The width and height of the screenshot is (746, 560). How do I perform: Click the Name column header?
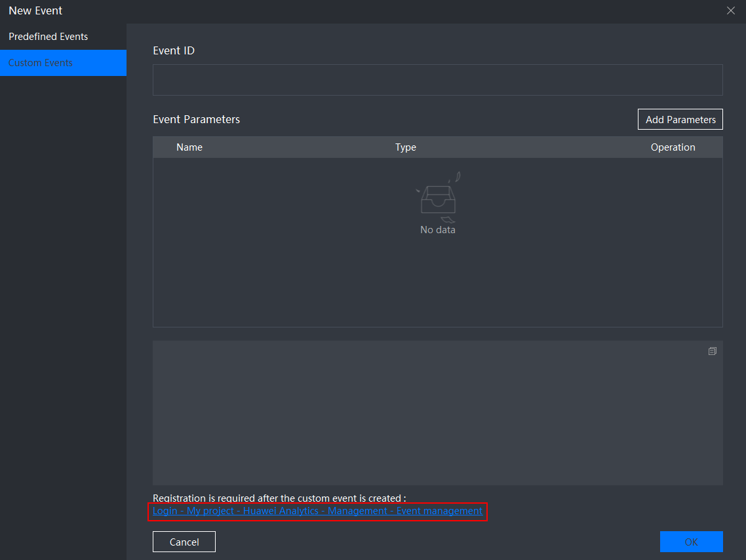189,147
